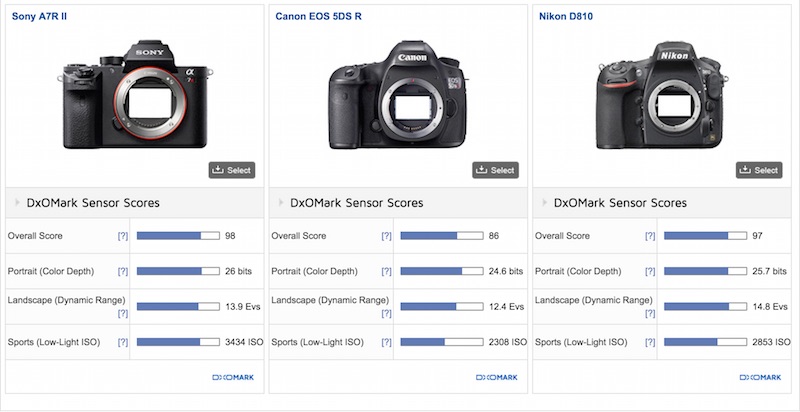Image resolution: width=800 pixels, height=412 pixels.
Task: Open help [?] for Canon Landscape Dynamic Range
Action: (387, 314)
